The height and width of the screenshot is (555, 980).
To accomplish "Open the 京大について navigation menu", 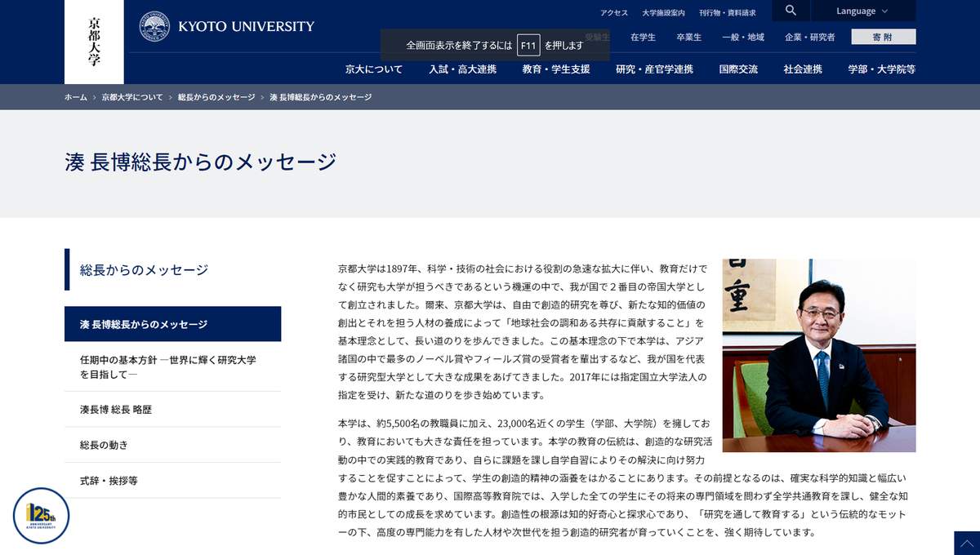I will point(373,69).
